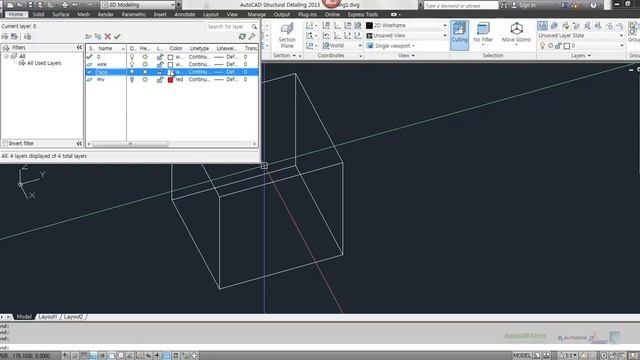Screen dimensions: 640x360
Task: Open the 2D Wireframe visual style dropdown
Action: pyautogui.click(x=445, y=25)
